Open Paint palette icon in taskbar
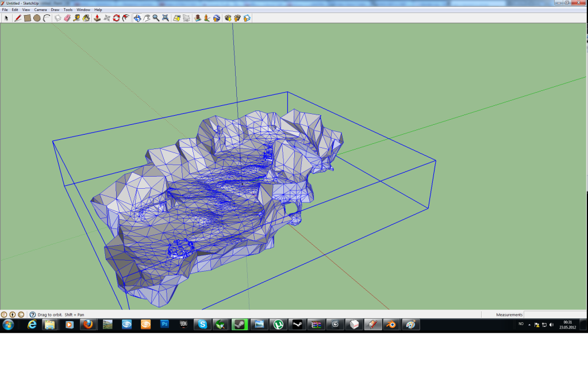588x374 pixels. (410, 325)
